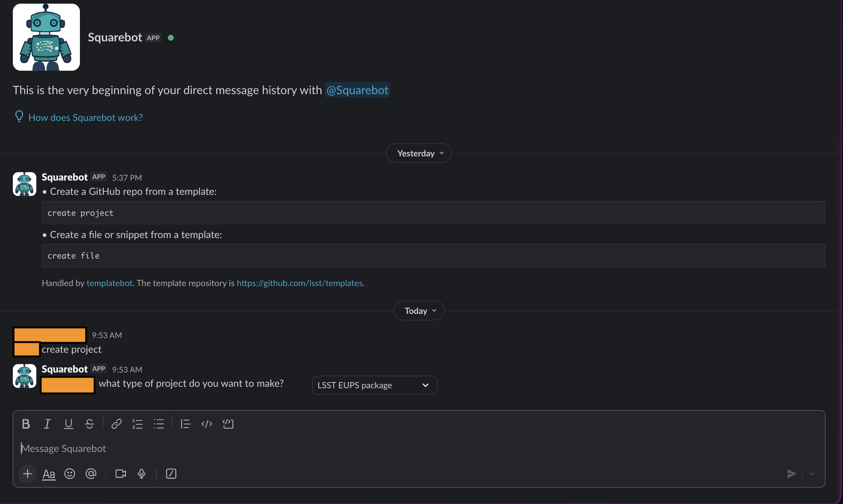Toggle strikethrough text formatting
Viewport: 843px width, 504px height.
pos(89,424)
